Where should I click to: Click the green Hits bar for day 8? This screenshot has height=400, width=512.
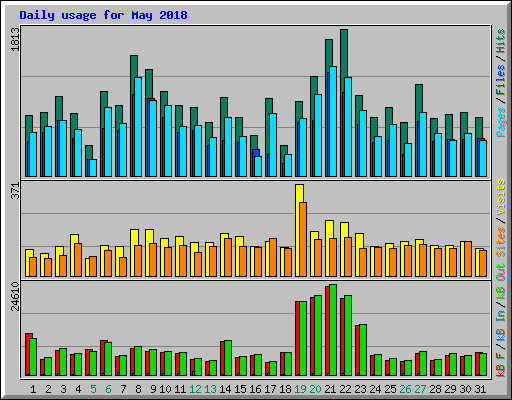(x=134, y=67)
